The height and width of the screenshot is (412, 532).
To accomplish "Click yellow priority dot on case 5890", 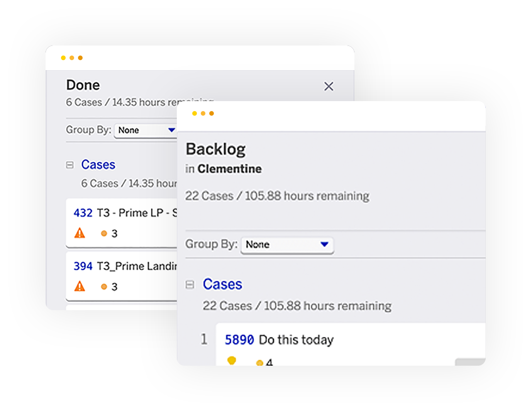I will [259, 363].
